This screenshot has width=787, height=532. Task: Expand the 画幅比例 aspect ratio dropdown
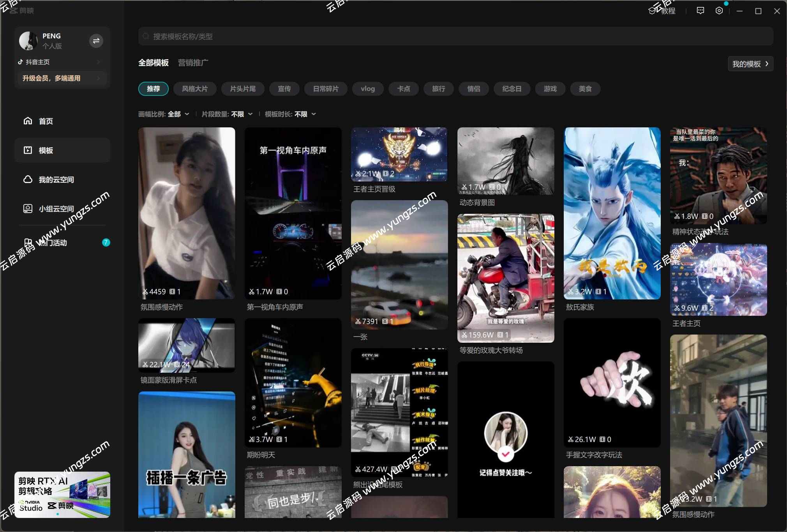tap(164, 114)
